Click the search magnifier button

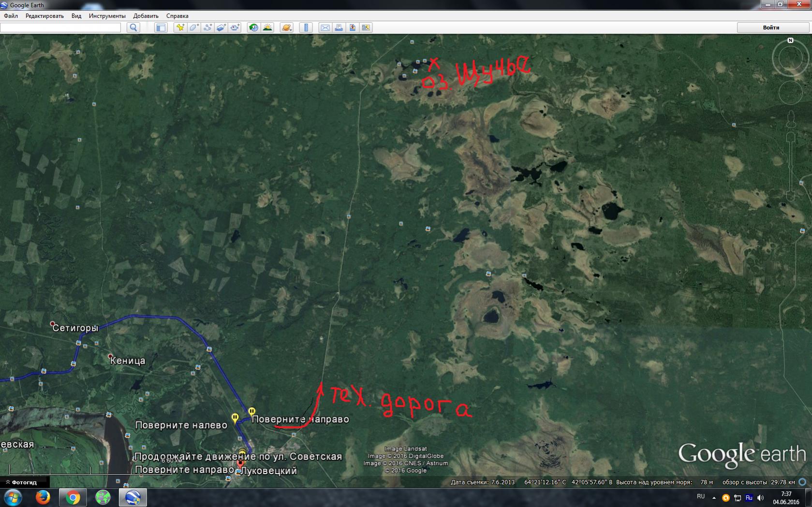[133, 28]
